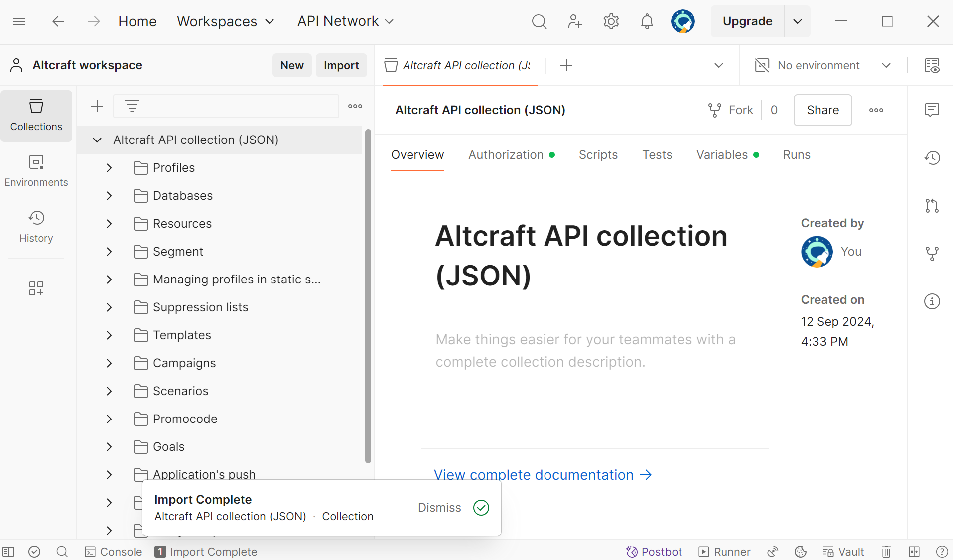Collapse the Altcraft API collection (JSON) tree
Screen dimensions: 953x560
97,140
